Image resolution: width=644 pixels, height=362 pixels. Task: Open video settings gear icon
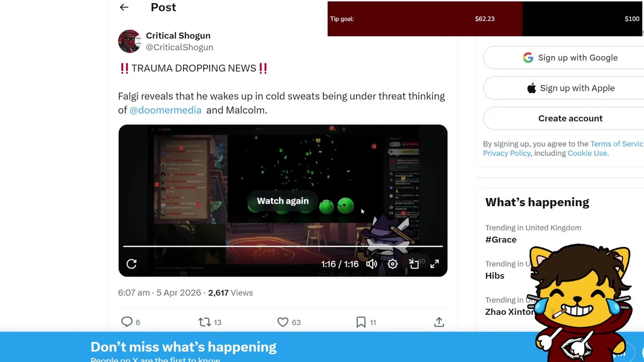392,264
